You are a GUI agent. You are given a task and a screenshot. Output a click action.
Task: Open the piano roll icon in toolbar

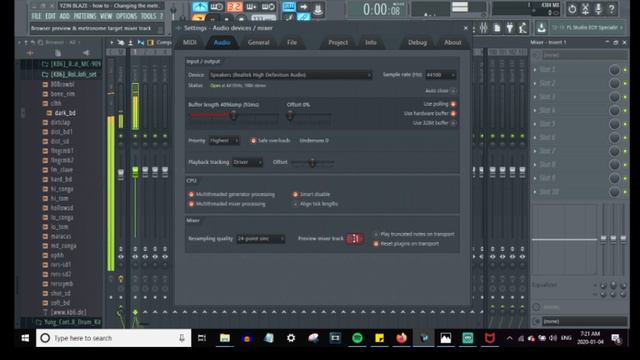coord(289,7)
